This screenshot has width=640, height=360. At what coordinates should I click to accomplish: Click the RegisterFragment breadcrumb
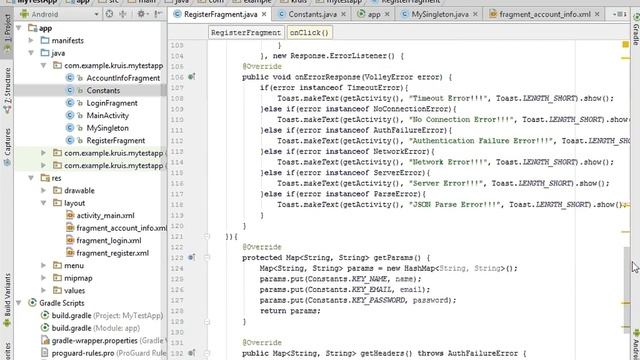(x=246, y=33)
